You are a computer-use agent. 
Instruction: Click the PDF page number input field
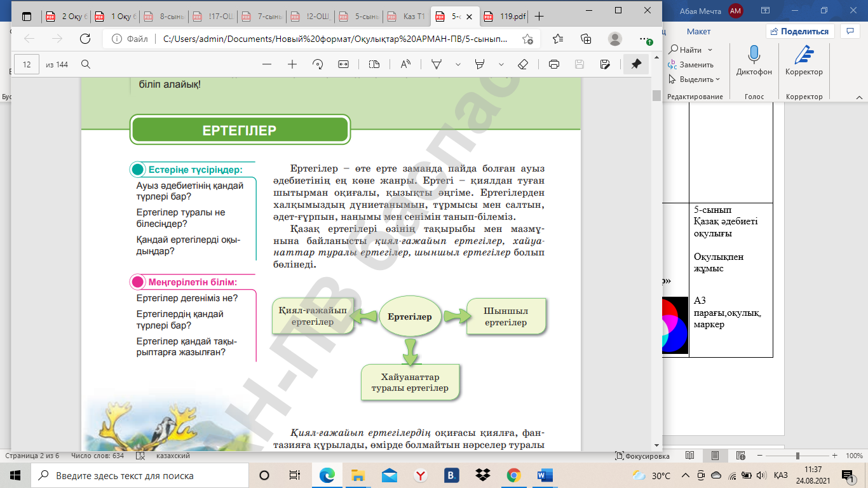coord(27,64)
